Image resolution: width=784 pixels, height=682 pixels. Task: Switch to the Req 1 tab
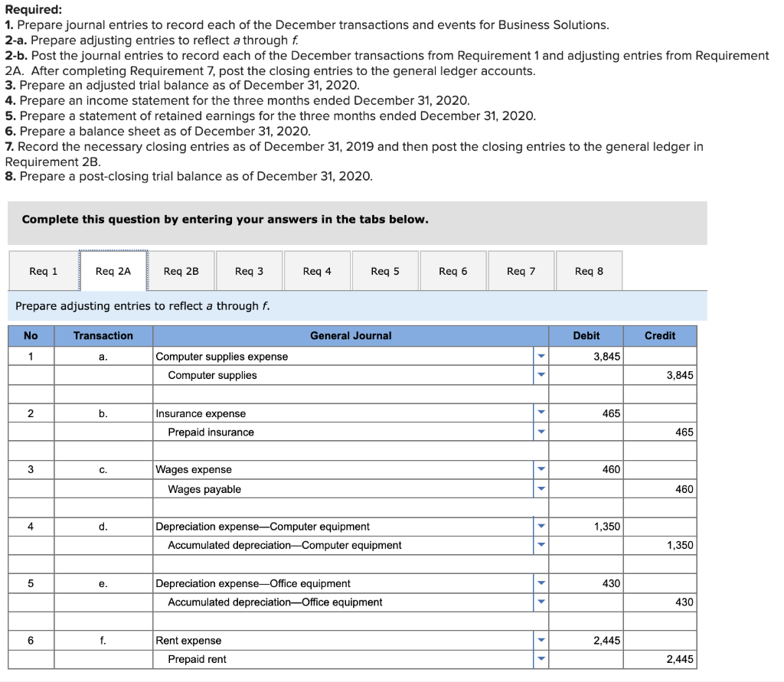click(x=42, y=270)
